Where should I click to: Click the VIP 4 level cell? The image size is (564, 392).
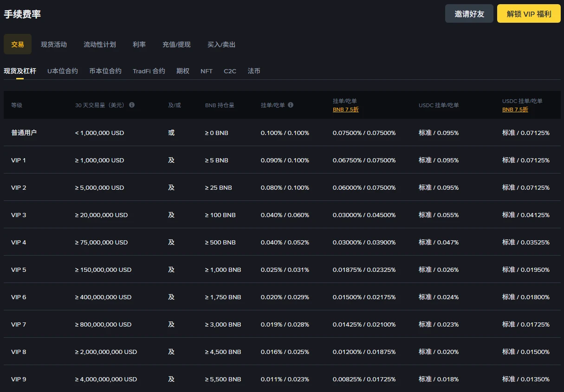click(19, 242)
